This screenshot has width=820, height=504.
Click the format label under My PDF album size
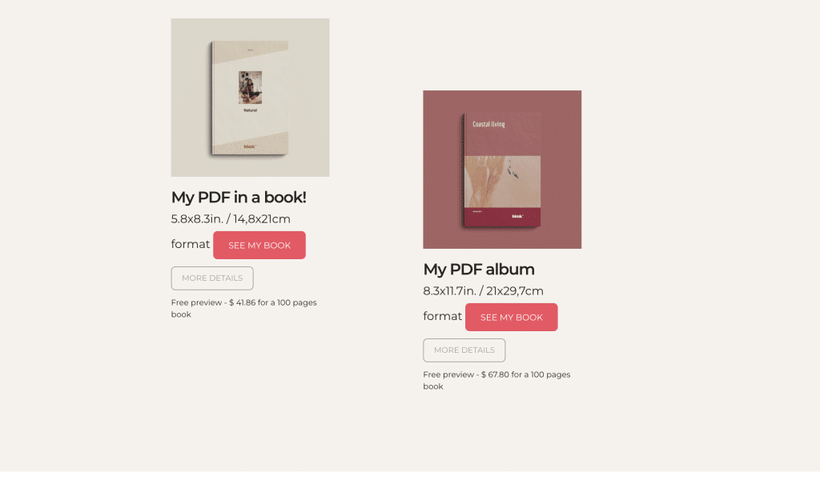click(442, 316)
